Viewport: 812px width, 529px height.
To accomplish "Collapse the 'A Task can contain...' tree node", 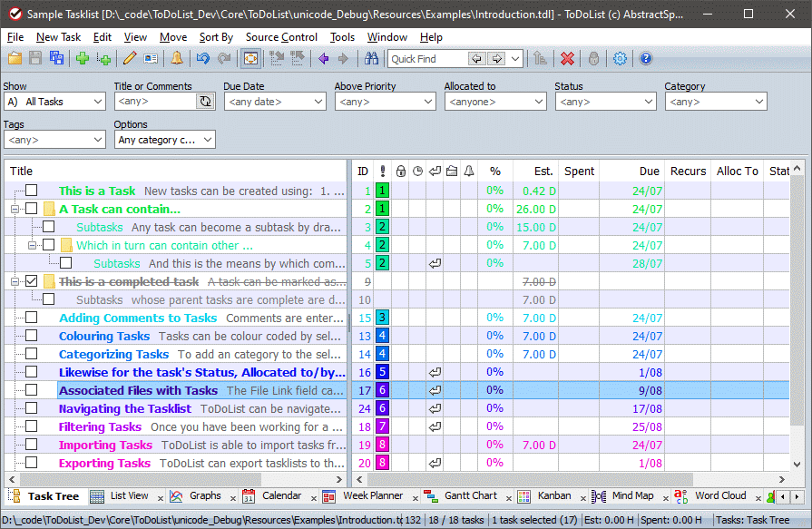I will point(15,209).
